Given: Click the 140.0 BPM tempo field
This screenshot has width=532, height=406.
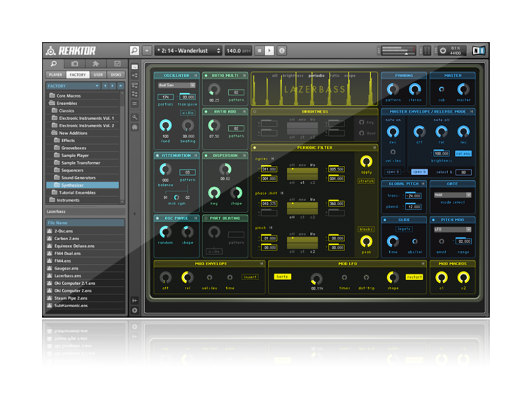Looking at the screenshot, I should 237,51.
